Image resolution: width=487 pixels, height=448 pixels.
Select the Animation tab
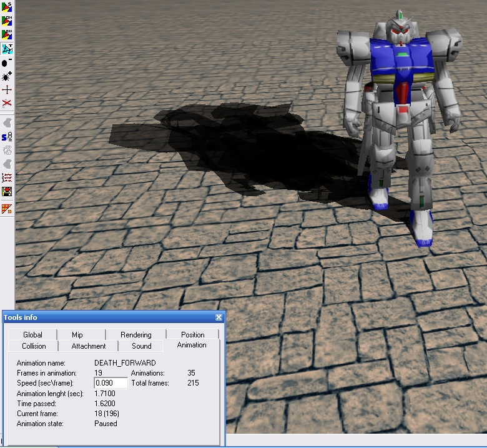coord(192,345)
